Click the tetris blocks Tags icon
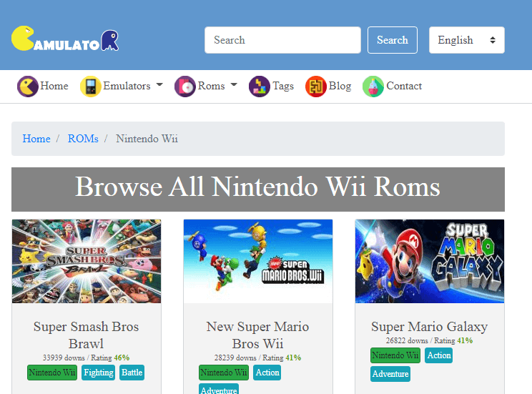Screen dimensions: 532x394 [260, 87]
